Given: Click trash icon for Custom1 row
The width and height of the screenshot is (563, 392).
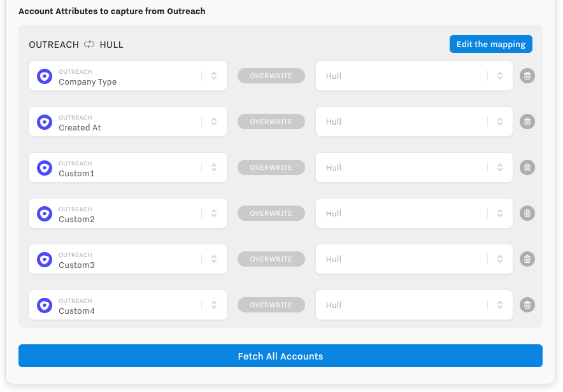Looking at the screenshot, I should [x=527, y=168].
